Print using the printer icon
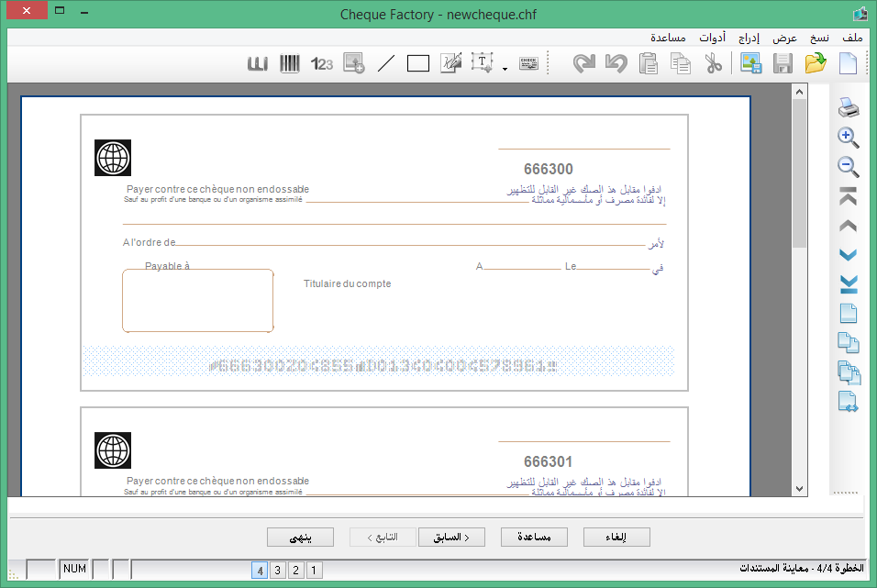The image size is (877, 588). tap(849, 106)
